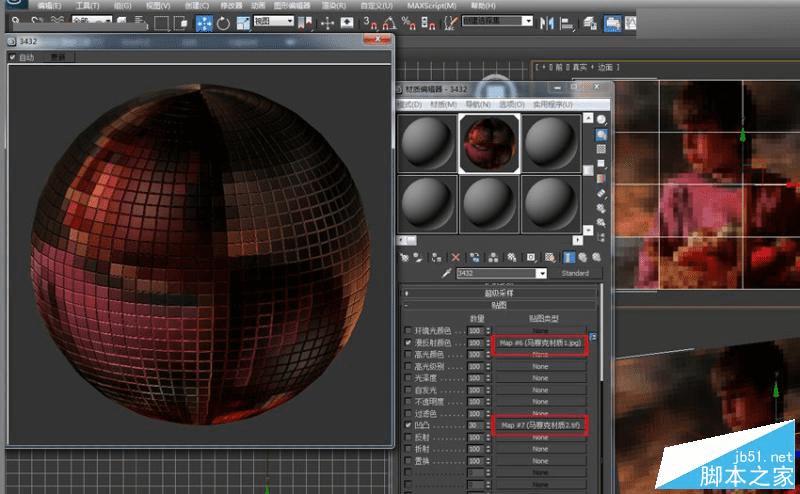The image size is (800, 494).
Task: Uncheck the 凹凸 map checkbox
Action: point(407,424)
